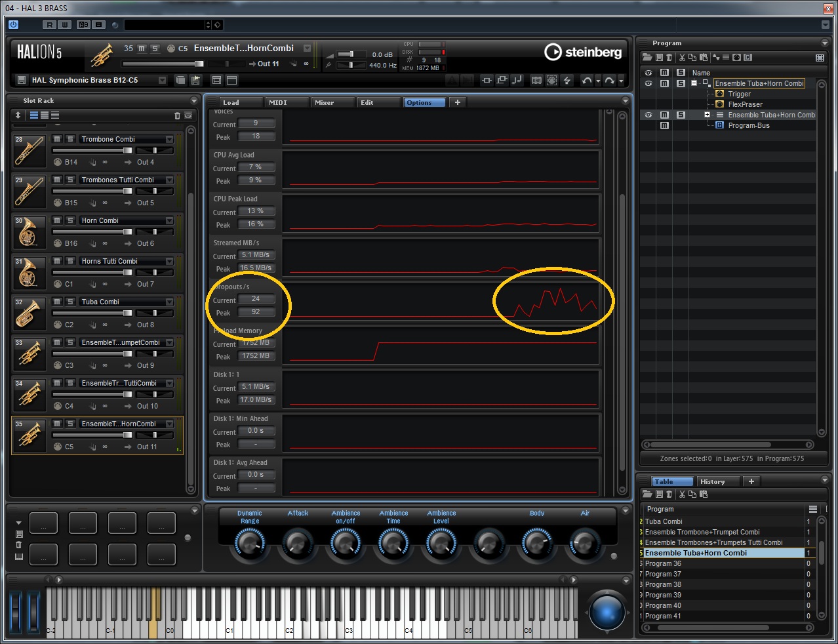The image size is (838, 644).
Task: Click the A/B compare button in the top bar
Action: (83, 25)
